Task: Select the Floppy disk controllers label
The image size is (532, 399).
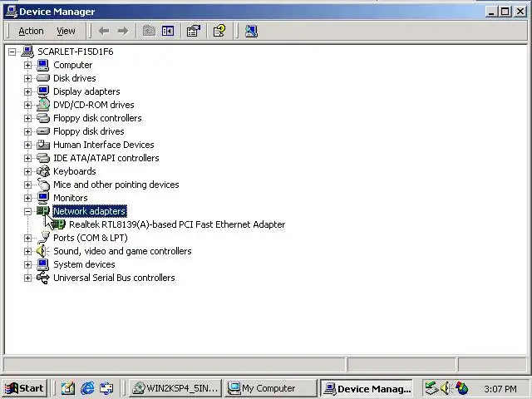Action: pyautogui.click(x=97, y=118)
